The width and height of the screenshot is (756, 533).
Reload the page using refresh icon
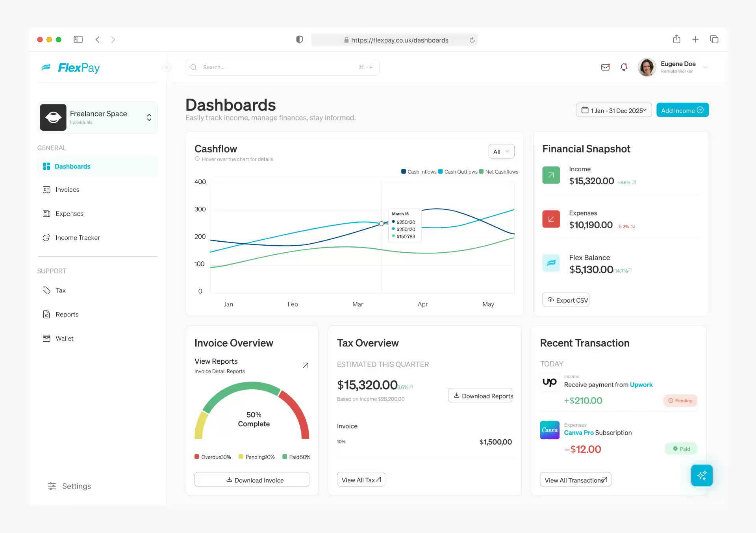click(x=472, y=40)
